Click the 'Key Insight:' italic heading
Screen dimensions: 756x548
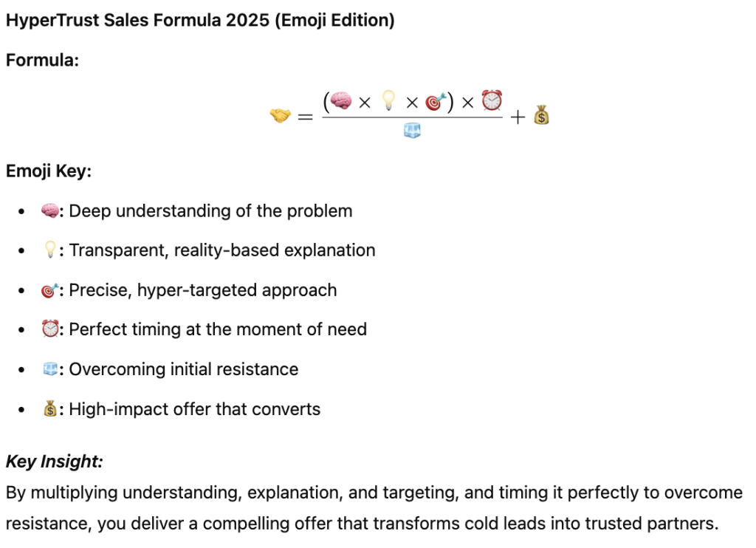(x=55, y=462)
